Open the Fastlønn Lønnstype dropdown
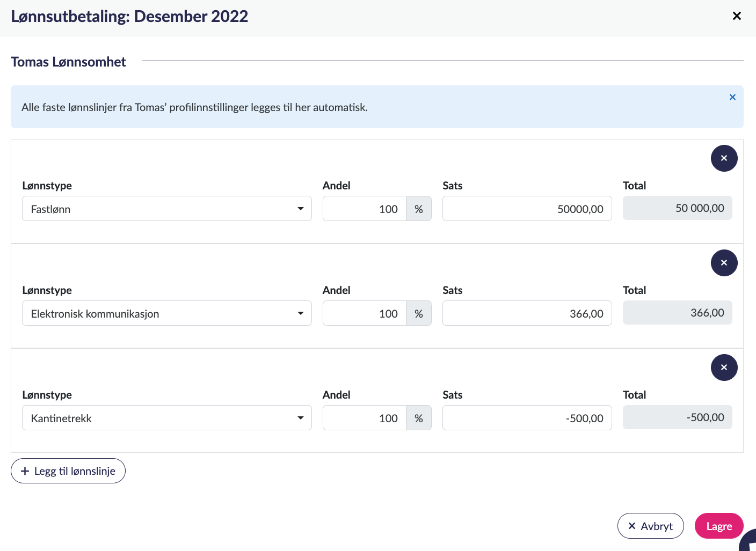Screen dimensions: 756x551 coord(166,209)
